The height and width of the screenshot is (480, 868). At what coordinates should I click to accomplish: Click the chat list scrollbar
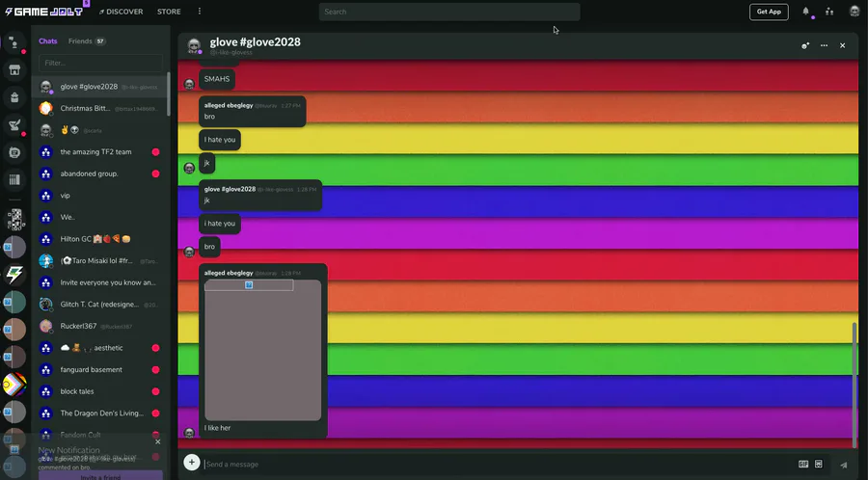[x=168, y=94]
